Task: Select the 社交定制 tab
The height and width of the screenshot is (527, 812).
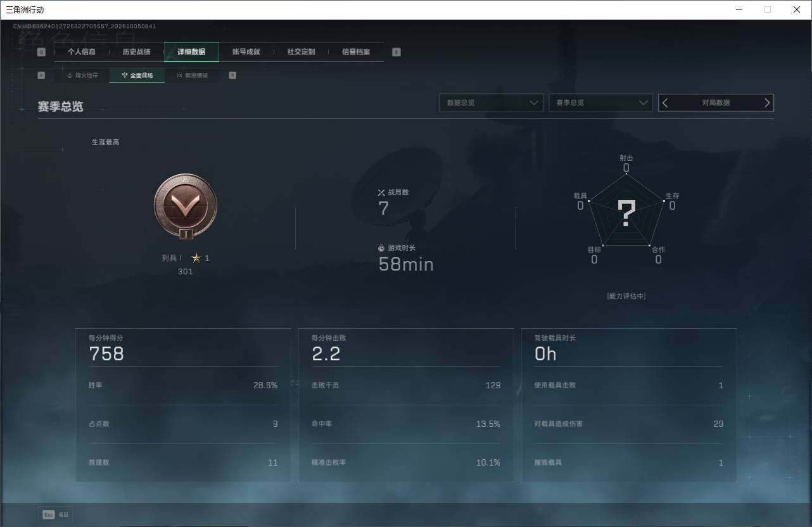Action: [x=301, y=52]
